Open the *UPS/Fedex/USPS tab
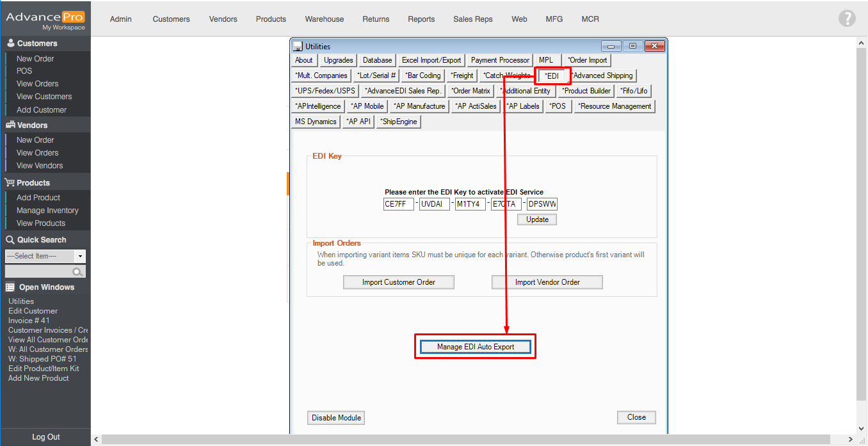This screenshot has width=868, height=446. click(325, 91)
